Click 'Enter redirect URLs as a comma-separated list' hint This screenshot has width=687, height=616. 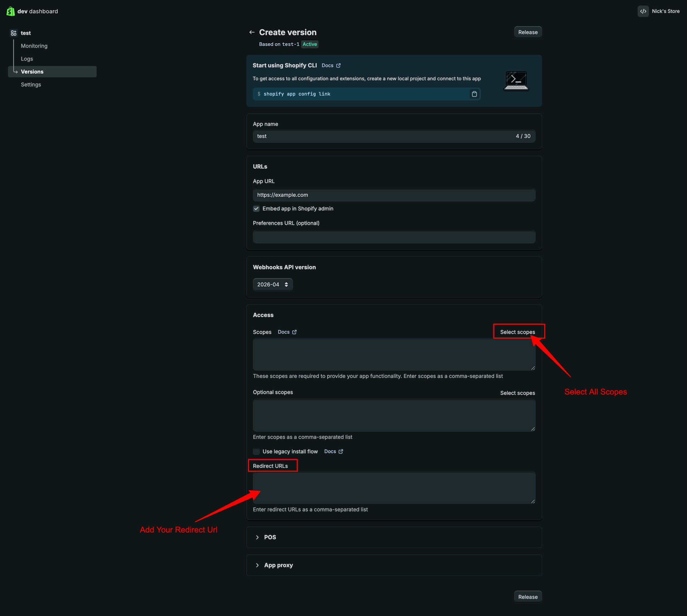click(x=310, y=510)
